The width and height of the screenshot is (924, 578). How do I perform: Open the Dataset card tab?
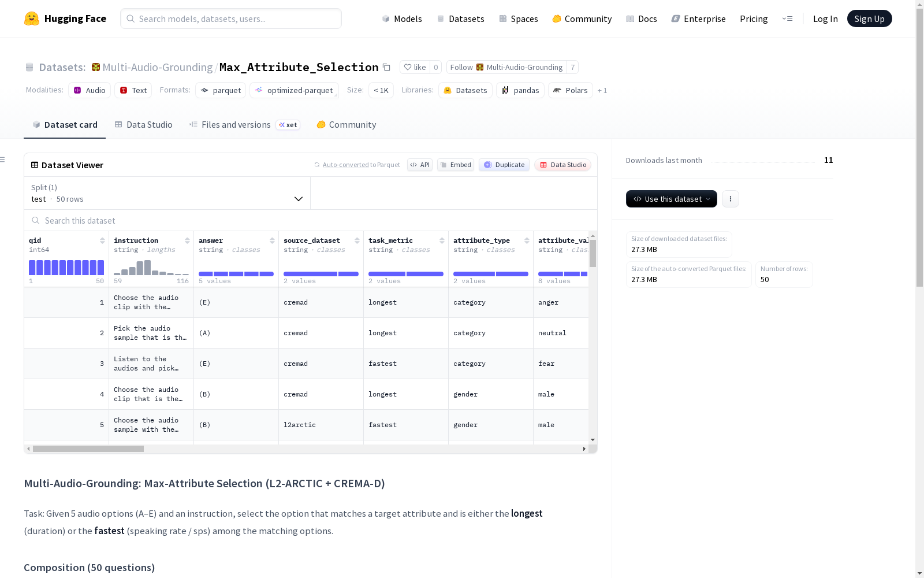click(x=65, y=125)
